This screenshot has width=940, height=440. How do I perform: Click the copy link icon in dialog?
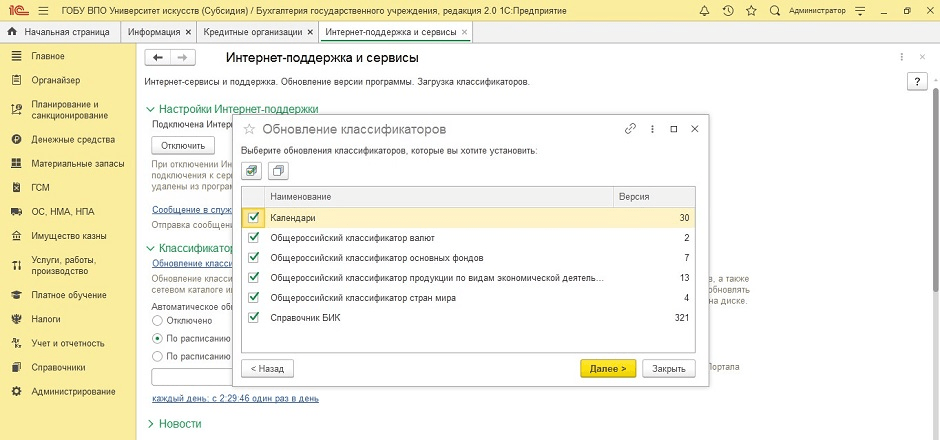(630, 129)
